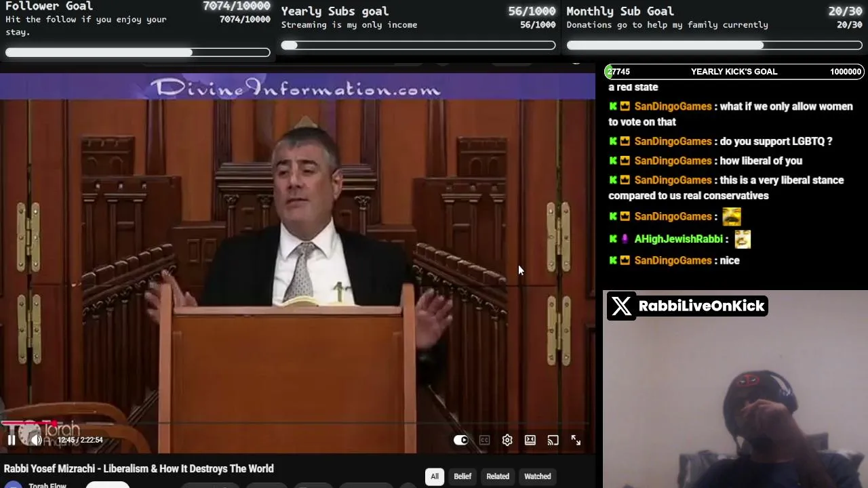
Task: Click Kick badge on 'how liberal of you' message
Action: coord(613,161)
